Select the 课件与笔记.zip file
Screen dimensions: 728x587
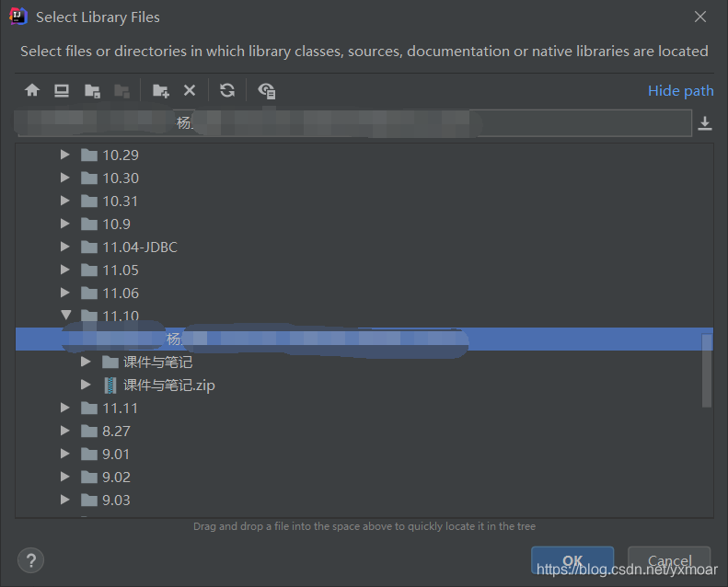click(158, 386)
